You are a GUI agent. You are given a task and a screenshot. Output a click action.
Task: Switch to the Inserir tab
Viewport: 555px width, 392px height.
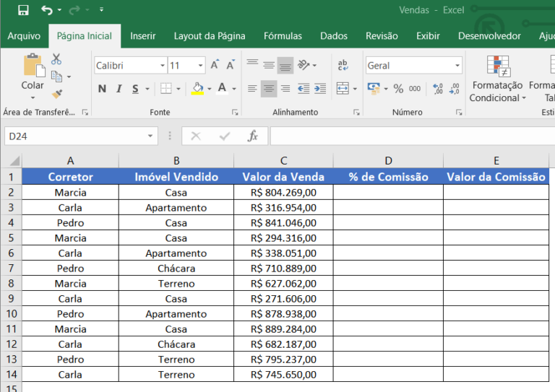coord(142,36)
